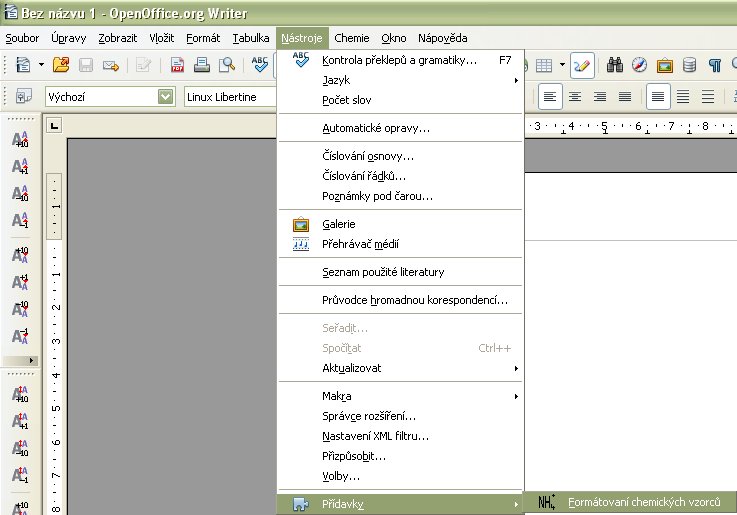Click the vertical ruler

pos(55,343)
